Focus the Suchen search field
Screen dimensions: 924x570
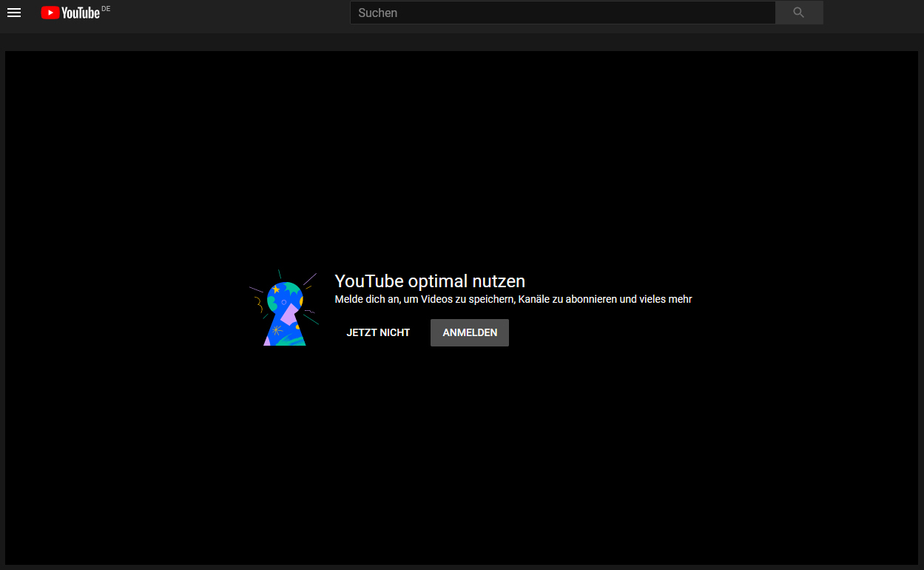(562, 13)
